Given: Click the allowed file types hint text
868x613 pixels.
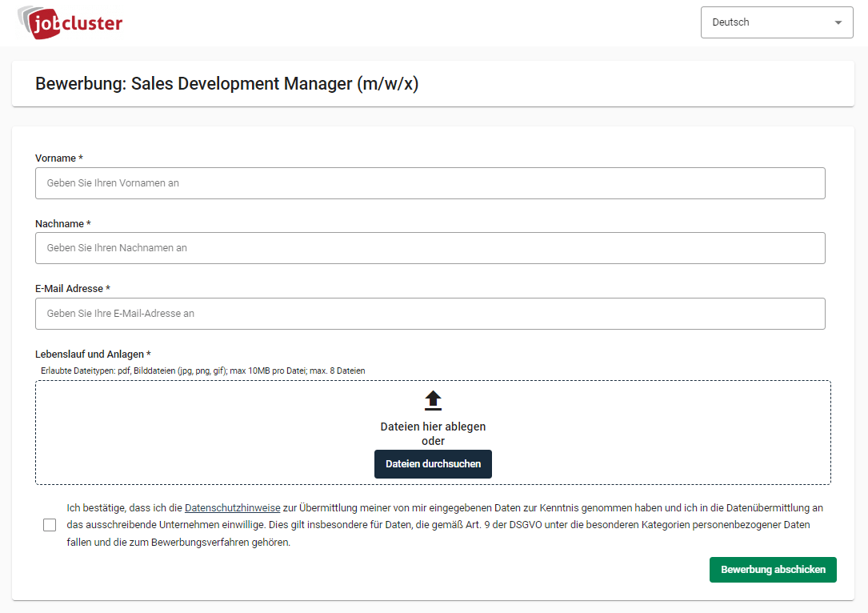Looking at the screenshot, I should (202, 371).
